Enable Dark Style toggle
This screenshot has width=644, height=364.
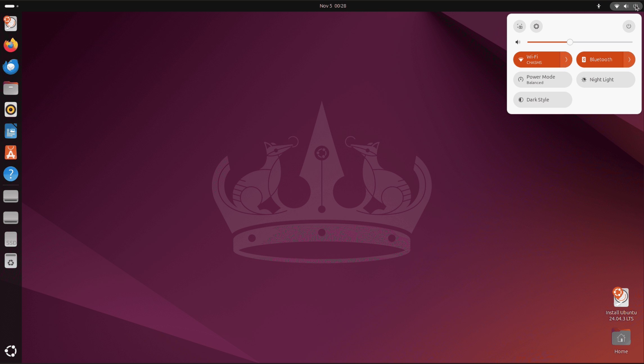pos(542,100)
